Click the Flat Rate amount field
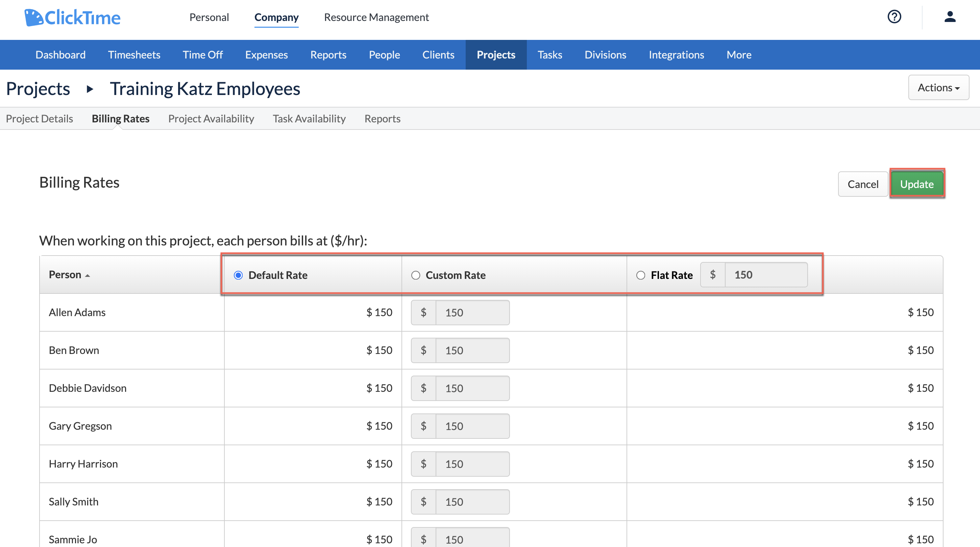Screen dimensions: 980x547 pos(766,275)
